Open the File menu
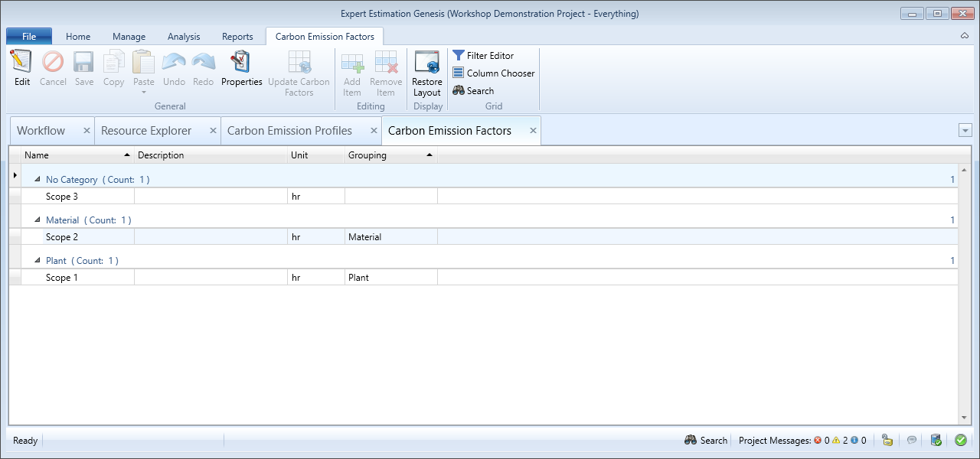Viewport: 980px width, 459px height. 29,37
